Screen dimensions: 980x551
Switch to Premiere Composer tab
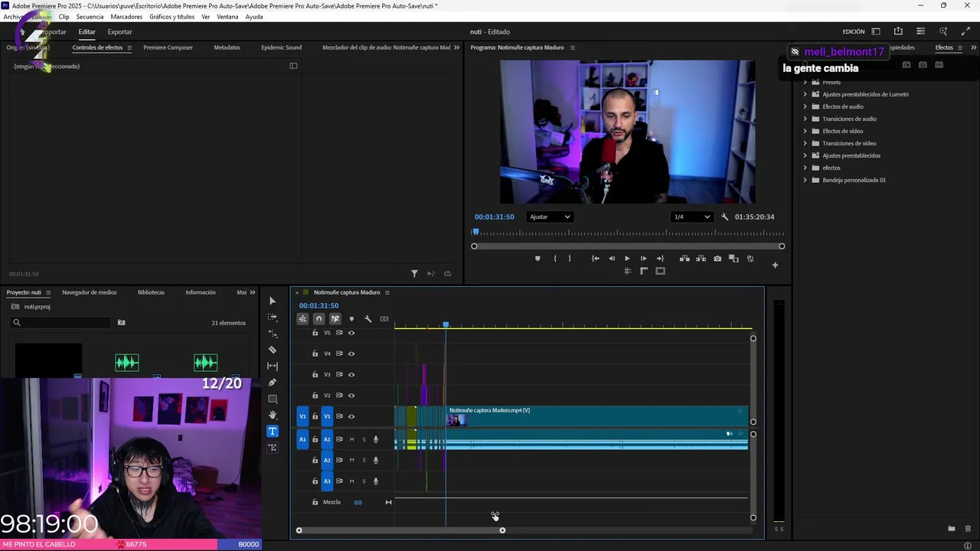click(x=168, y=47)
